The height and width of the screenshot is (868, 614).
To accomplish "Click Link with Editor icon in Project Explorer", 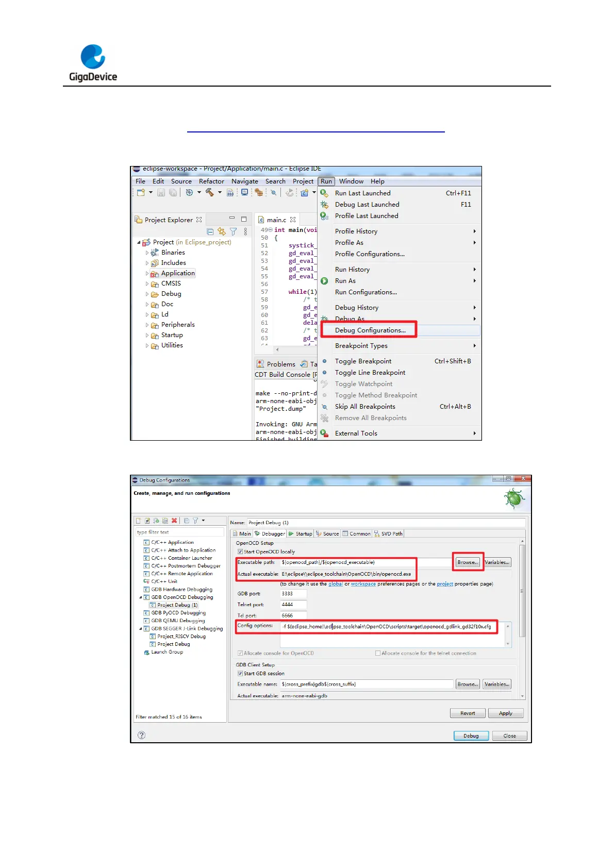I will (x=222, y=232).
